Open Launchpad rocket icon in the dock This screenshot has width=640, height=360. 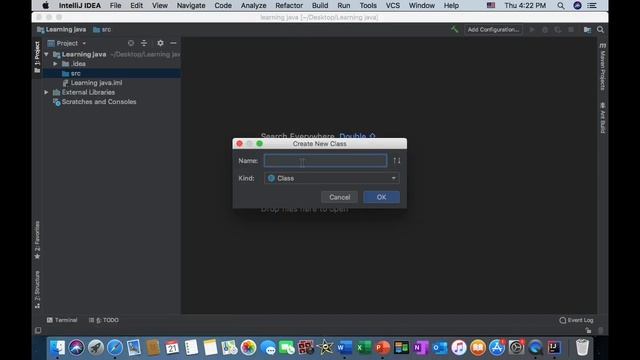click(96, 347)
